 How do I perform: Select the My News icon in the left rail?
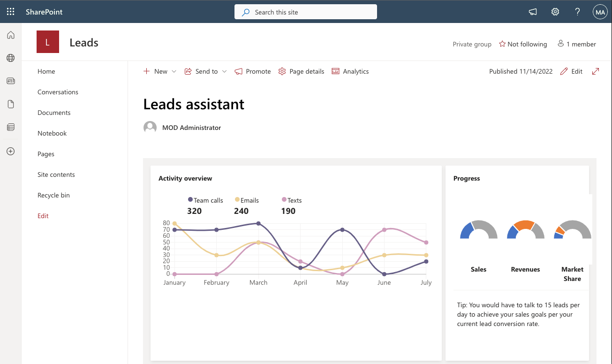click(10, 81)
